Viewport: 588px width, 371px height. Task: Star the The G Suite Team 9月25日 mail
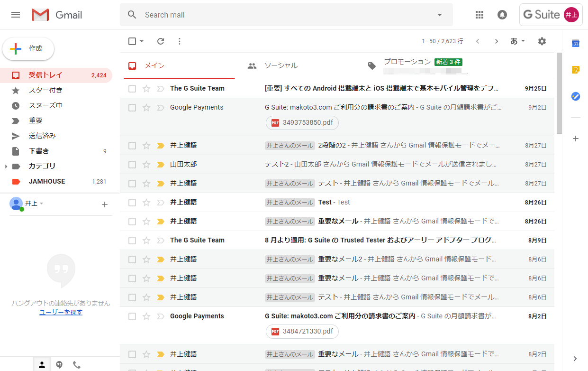tap(146, 89)
